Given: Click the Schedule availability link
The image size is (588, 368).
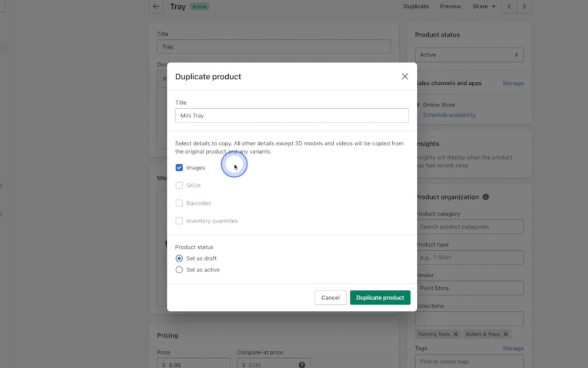Looking at the screenshot, I should [449, 115].
